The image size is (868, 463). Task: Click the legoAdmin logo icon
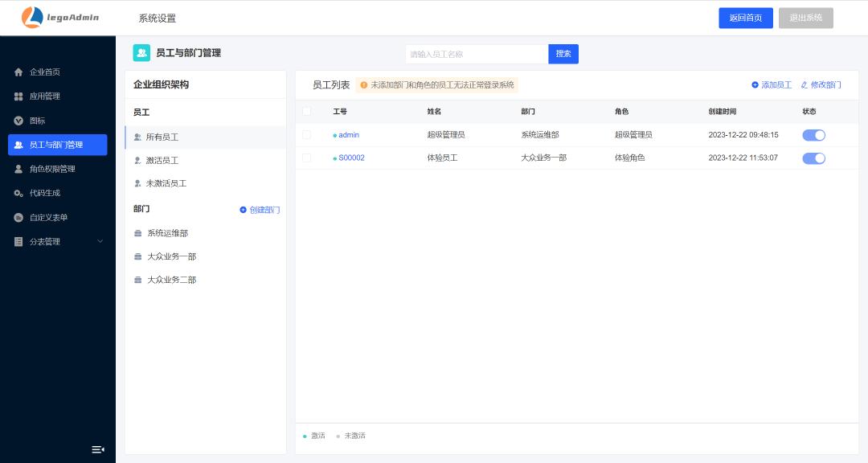pyautogui.click(x=32, y=17)
